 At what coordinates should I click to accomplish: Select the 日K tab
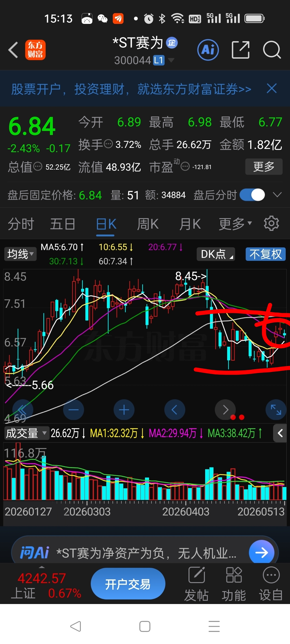click(106, 224)
